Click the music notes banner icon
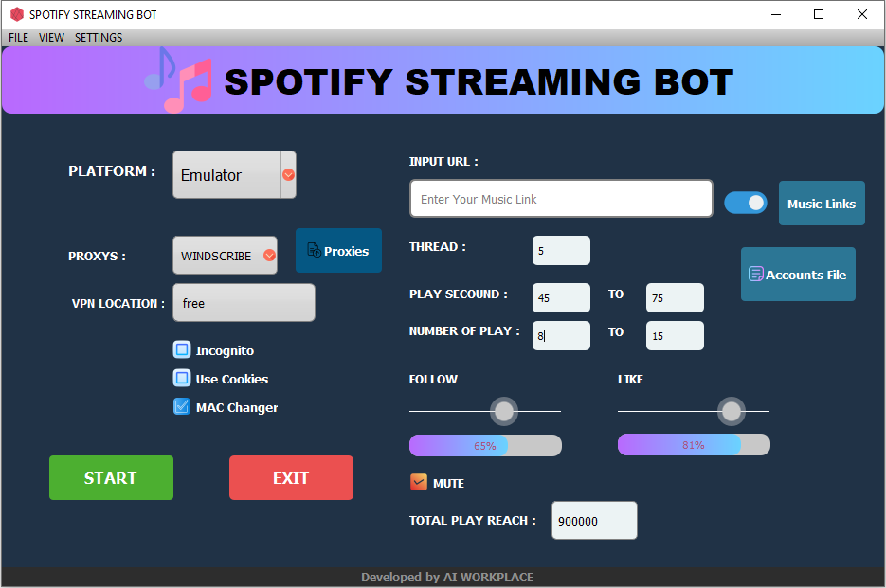The width and height of the screenshot is (886, 588). click(178, 80)
